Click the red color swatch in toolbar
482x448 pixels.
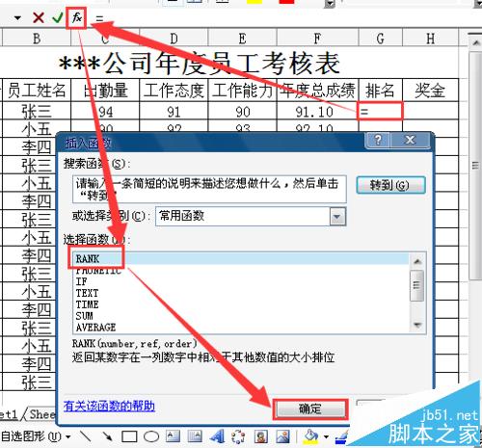pos(286,2)
